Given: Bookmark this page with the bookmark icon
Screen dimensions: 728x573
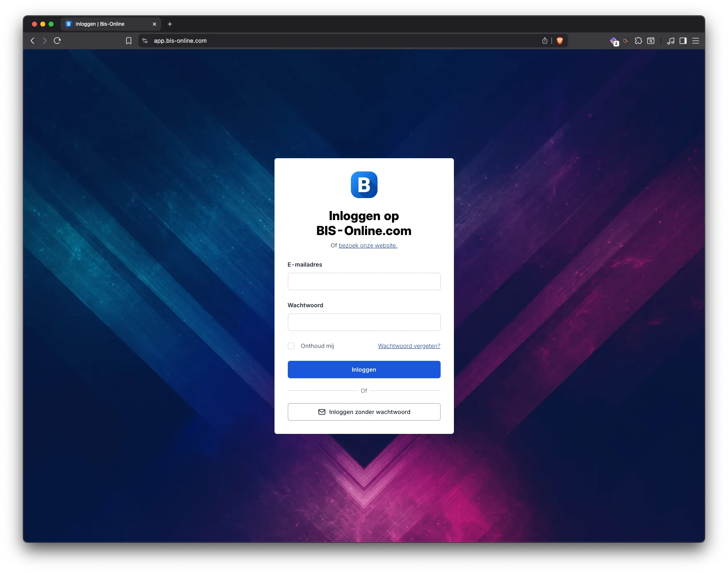Looking at the screenshot, I should coord(129,41).
